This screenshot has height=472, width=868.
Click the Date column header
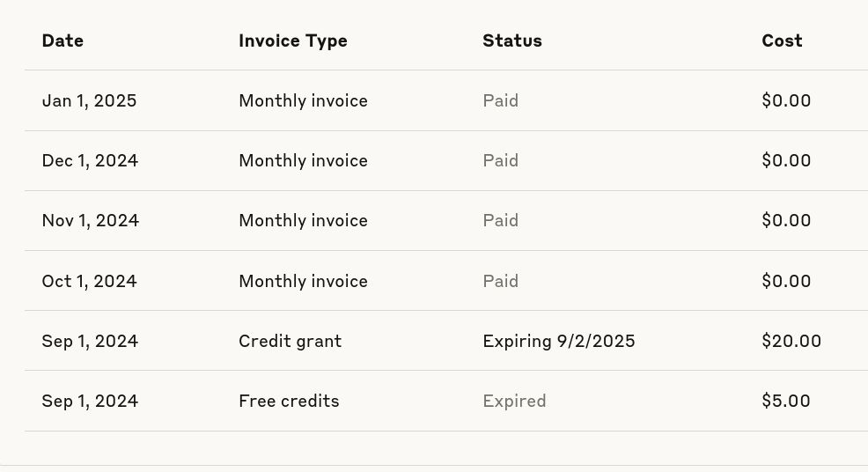pos(63,41)
